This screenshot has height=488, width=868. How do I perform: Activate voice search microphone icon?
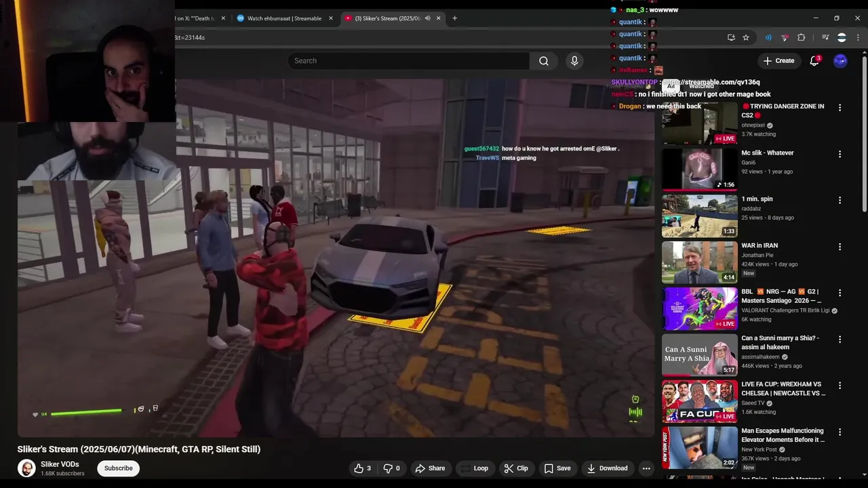[574, 61]
